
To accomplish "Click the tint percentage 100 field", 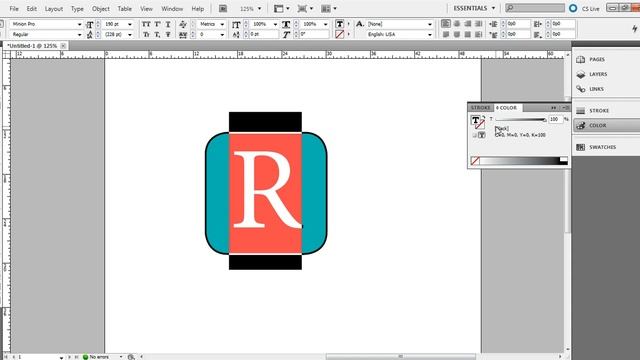I will 555,119.
